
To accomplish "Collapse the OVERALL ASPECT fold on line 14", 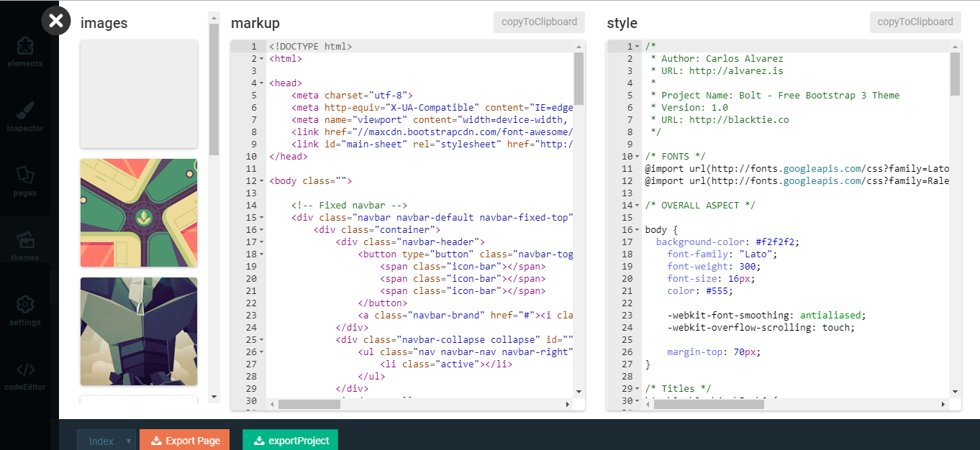I will click(638, 206).
